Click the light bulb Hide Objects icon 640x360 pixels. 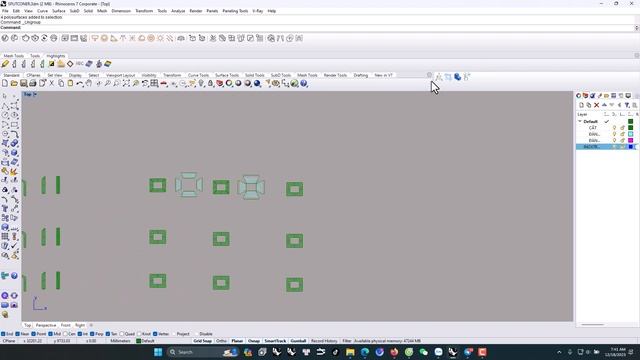click(201, 83)
